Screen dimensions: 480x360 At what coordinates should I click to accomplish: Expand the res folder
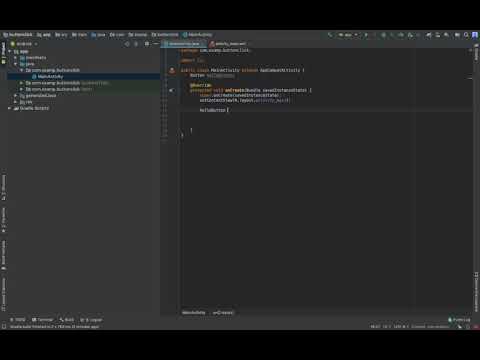[x=15, y=102]
